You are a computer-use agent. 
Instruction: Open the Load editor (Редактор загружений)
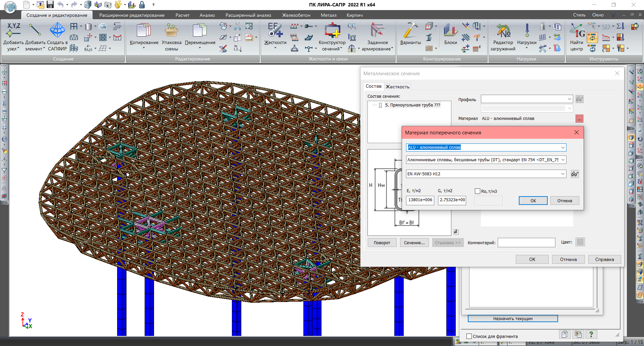503,30
